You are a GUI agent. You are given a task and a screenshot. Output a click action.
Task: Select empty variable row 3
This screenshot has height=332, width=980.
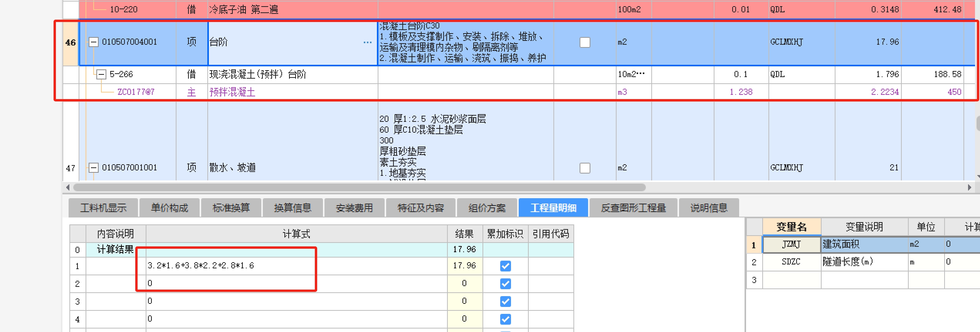[x=863, y=280]
